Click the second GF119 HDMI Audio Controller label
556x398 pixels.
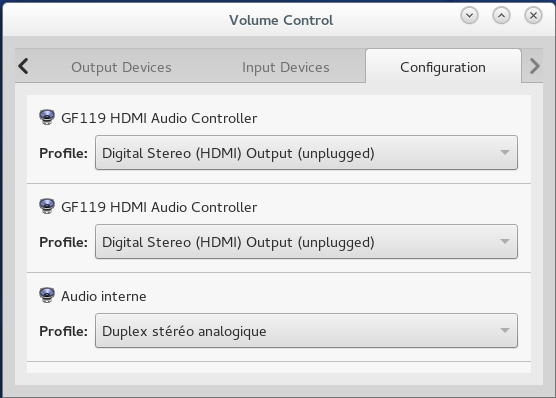(x=159, y=207)
